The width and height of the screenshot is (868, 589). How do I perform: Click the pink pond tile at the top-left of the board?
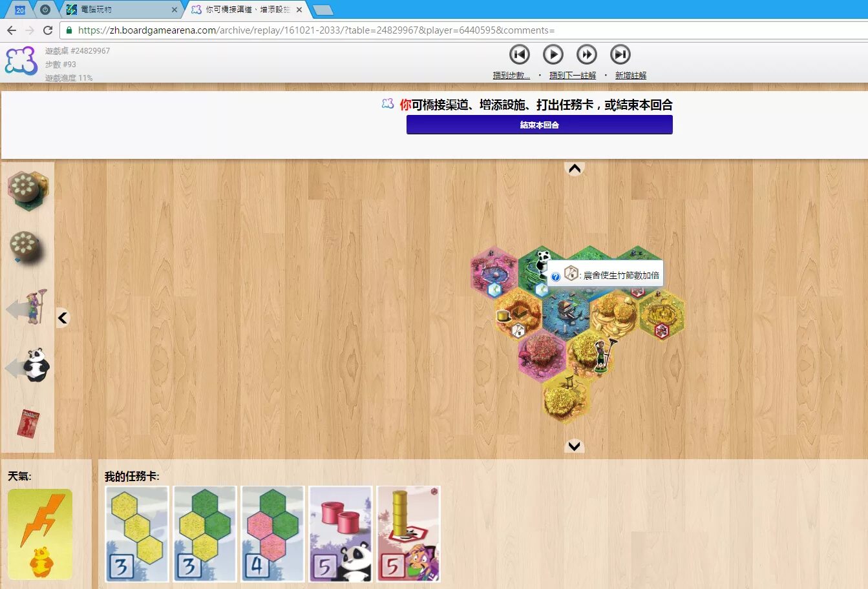click(x=494, y=271)
